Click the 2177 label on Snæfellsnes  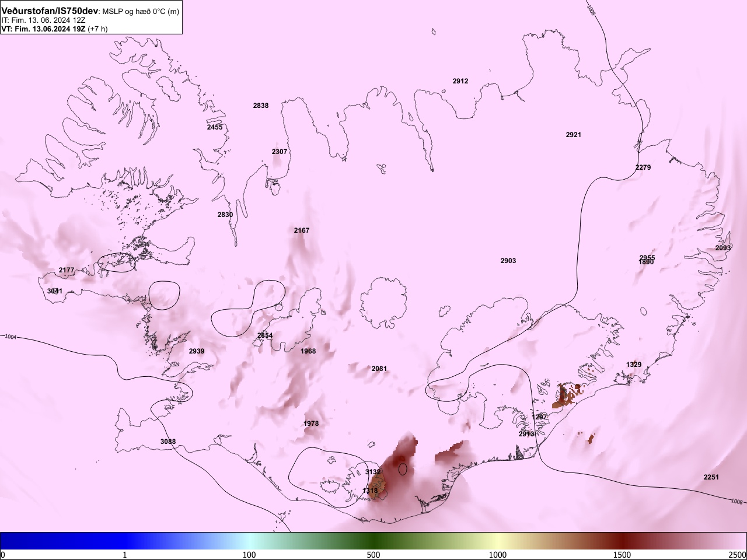(x=67, y=270)
